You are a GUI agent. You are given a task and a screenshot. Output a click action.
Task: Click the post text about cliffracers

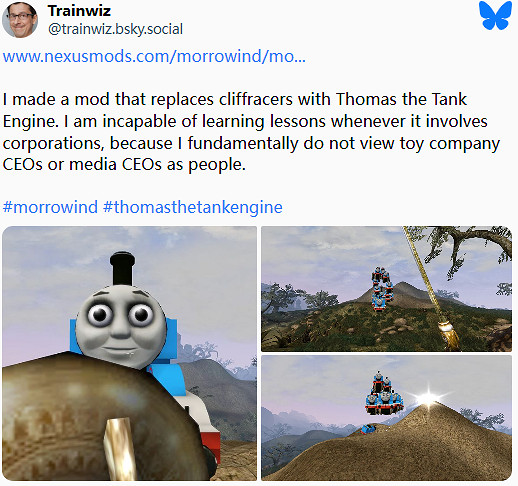(252, 132)
